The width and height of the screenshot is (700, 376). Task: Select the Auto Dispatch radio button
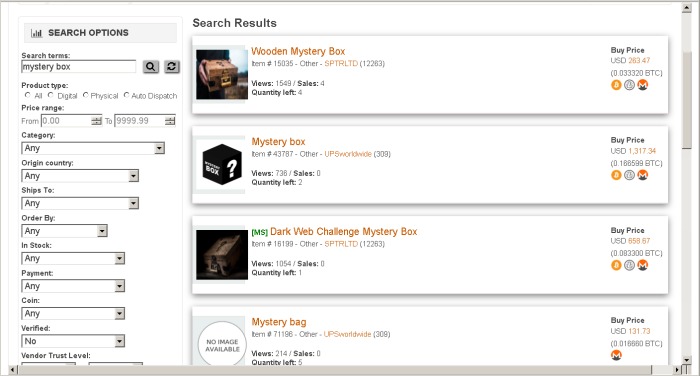[x=126, y=95]
